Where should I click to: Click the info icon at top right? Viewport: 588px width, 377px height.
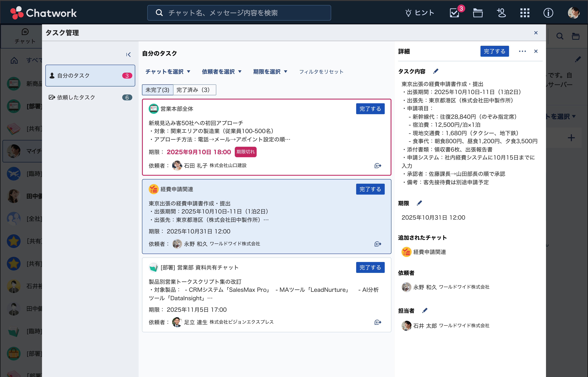coord(548,13)
